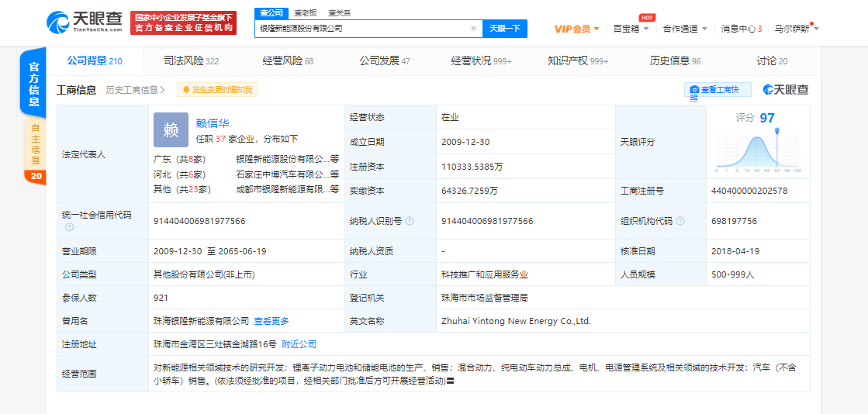Click the help icon next to 统一社会信用代码

[69, 227]
